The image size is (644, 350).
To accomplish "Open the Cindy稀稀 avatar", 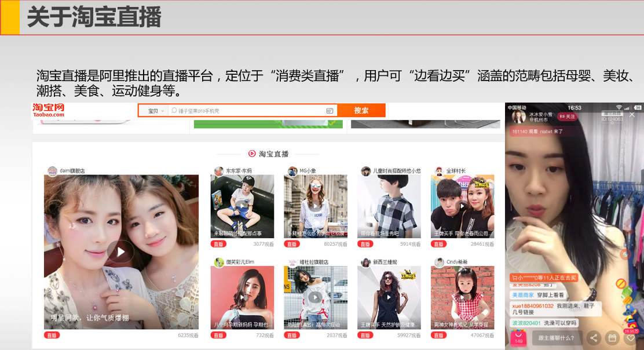I will (x=439, y=262).
